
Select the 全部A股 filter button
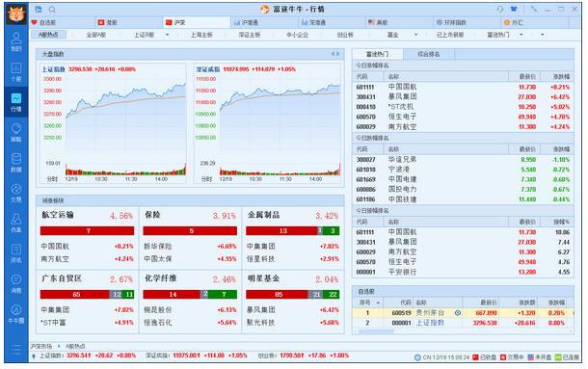[x=96, y=35]
